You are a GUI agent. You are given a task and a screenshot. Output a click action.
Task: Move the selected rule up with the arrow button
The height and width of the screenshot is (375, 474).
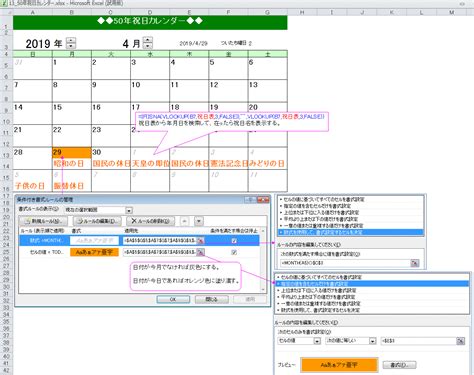pyautogui.click(x=184, y=221)
